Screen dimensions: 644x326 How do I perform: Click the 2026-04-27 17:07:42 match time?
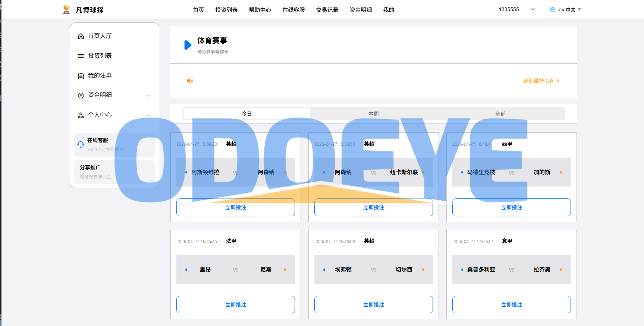(x=472, y=242)
